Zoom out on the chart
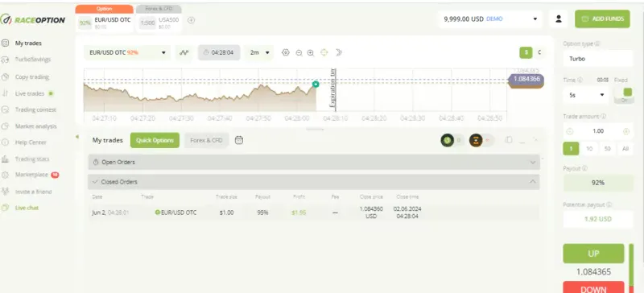 pyautogui.click(x=299, y=52)
